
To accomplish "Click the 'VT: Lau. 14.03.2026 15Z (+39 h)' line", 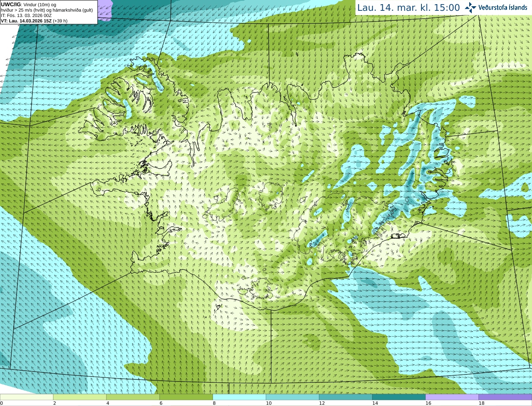I will [x=34, y=21].
